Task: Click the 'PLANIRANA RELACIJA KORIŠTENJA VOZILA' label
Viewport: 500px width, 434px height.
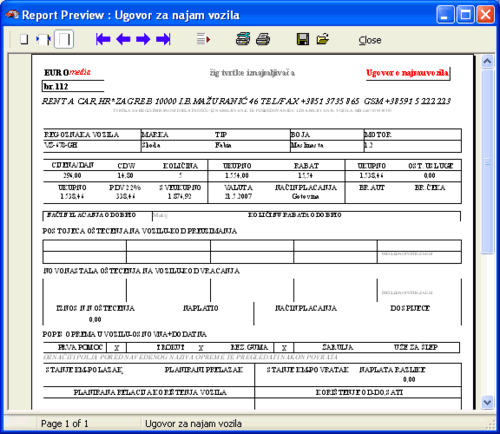Action: (150, 392)
